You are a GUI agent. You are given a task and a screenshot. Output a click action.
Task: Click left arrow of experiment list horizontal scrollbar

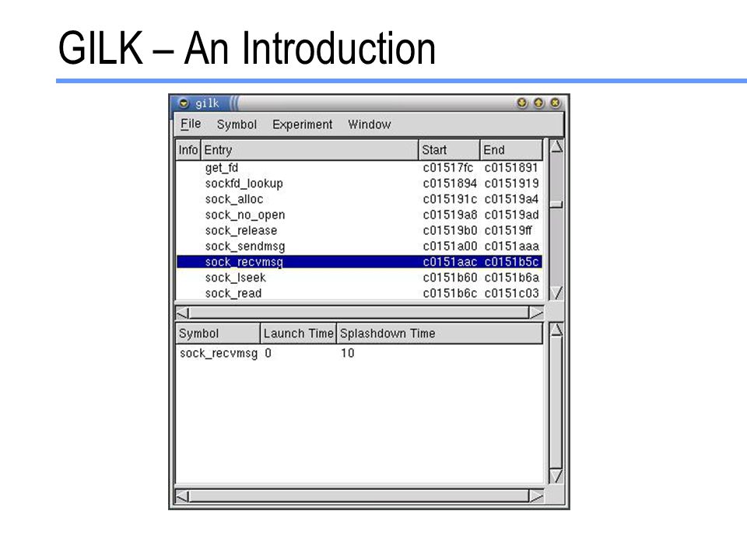click(182, 497)
